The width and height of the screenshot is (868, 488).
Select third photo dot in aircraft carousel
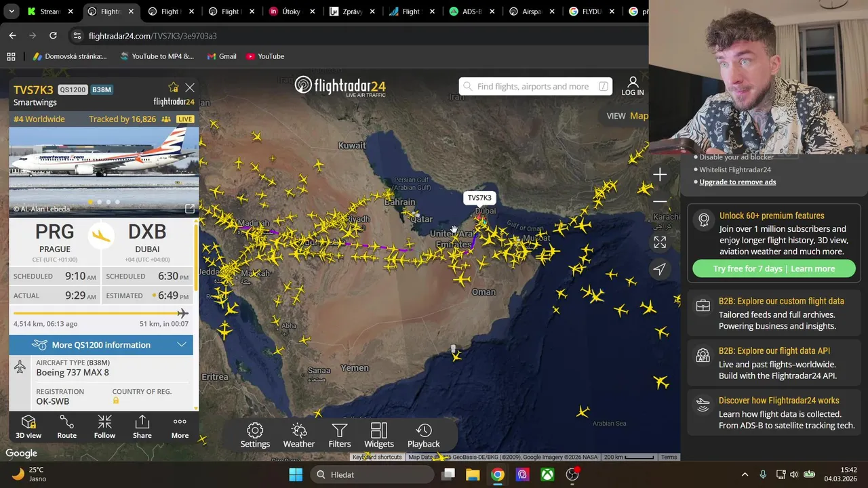click(x=108, y=202)
